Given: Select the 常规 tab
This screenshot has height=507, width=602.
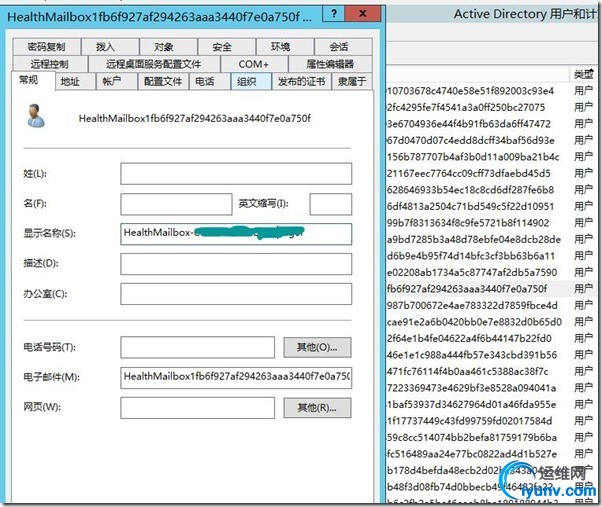Looking at the screenshot, I should pos(33,80).
